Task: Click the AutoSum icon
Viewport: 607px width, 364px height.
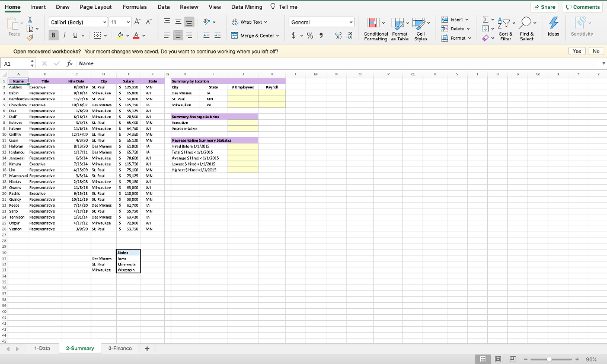Action: pyautogui.click(x=485, y=20)
